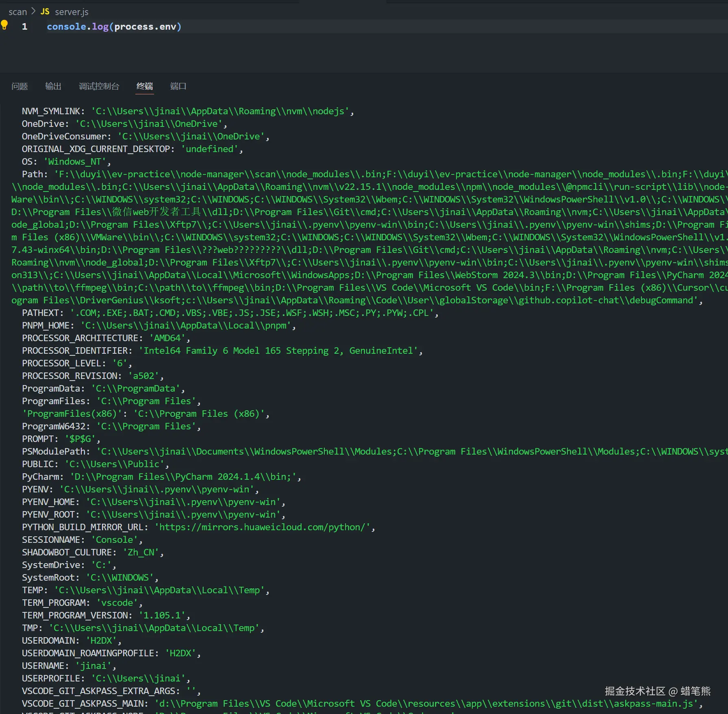Click the ORIGINAL_XDG_CURRENT_DESKTOP variable name
This screenshot has width=728, height=714.
pyautogui.click(x=96, y=149)
